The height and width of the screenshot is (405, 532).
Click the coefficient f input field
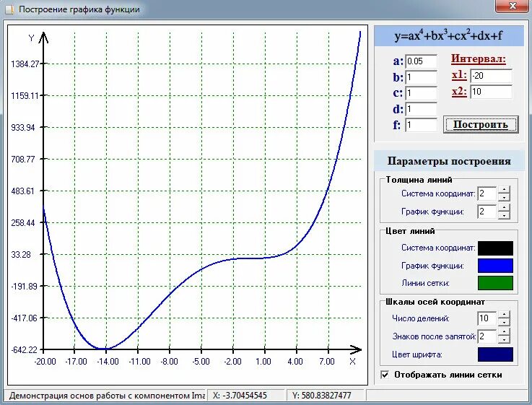421,125
